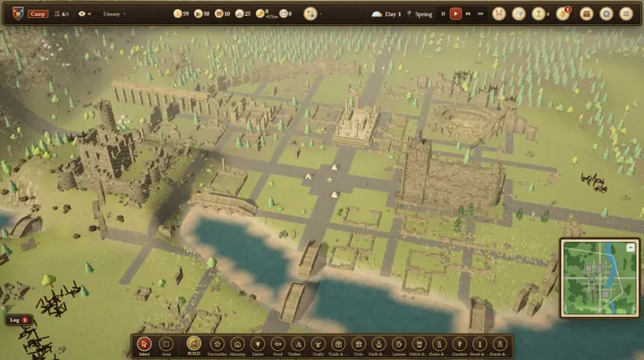The width and height of the screenshot is (644, 360).
Task: Click a location on the minimap
Action: (x=599, y=278)
